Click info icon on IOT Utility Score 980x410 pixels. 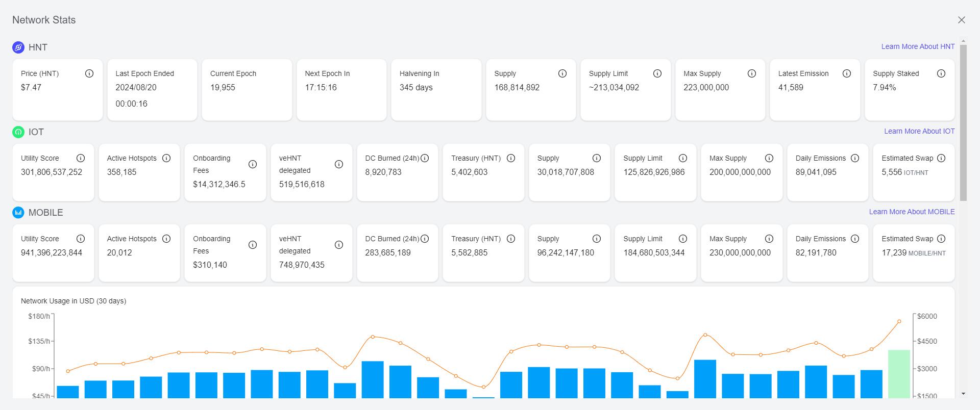(81, 158)
